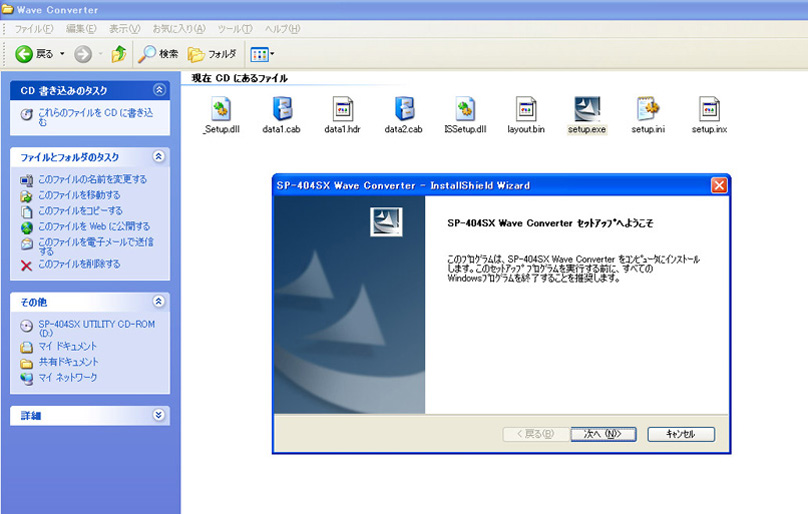Open SP-404SX UTILITY CD-ROM (D:) link

[97, 328]
